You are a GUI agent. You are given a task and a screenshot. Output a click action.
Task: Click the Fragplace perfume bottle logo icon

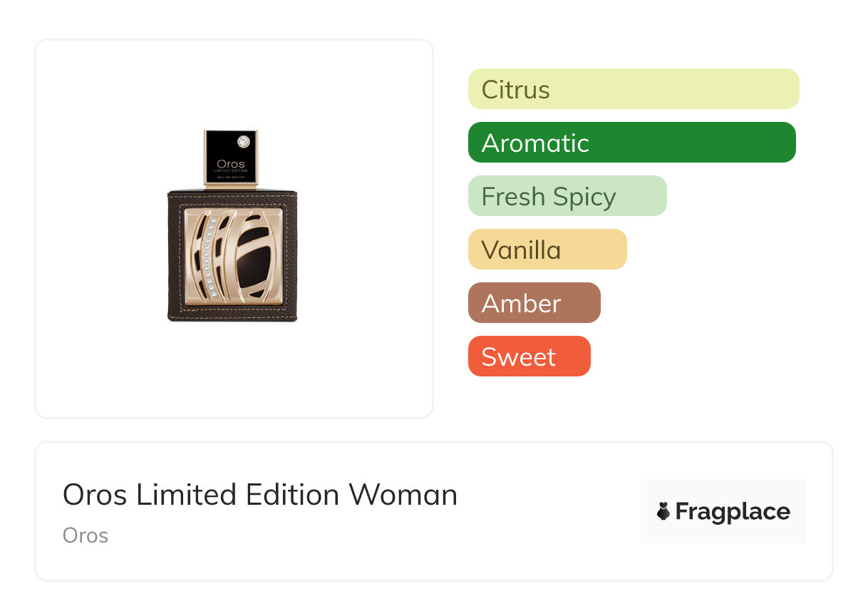click(x=663, y=511)
